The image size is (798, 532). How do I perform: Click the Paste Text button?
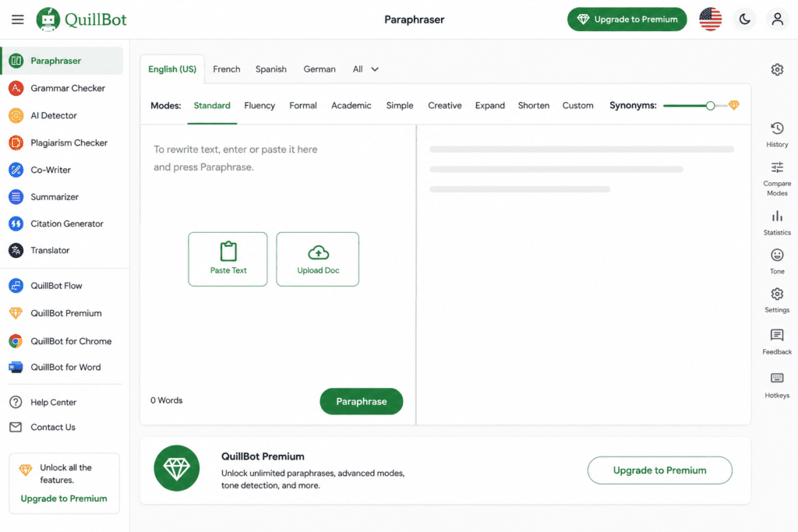coord(228,259)
